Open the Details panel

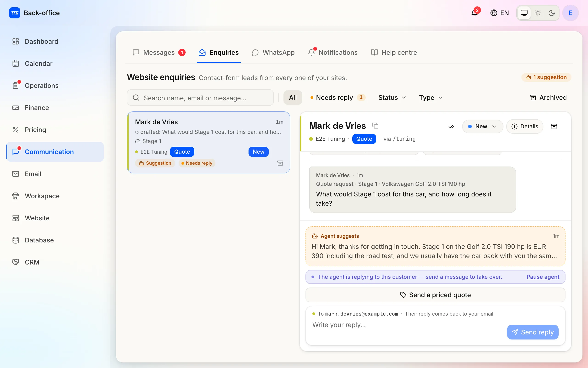point(525,126)
